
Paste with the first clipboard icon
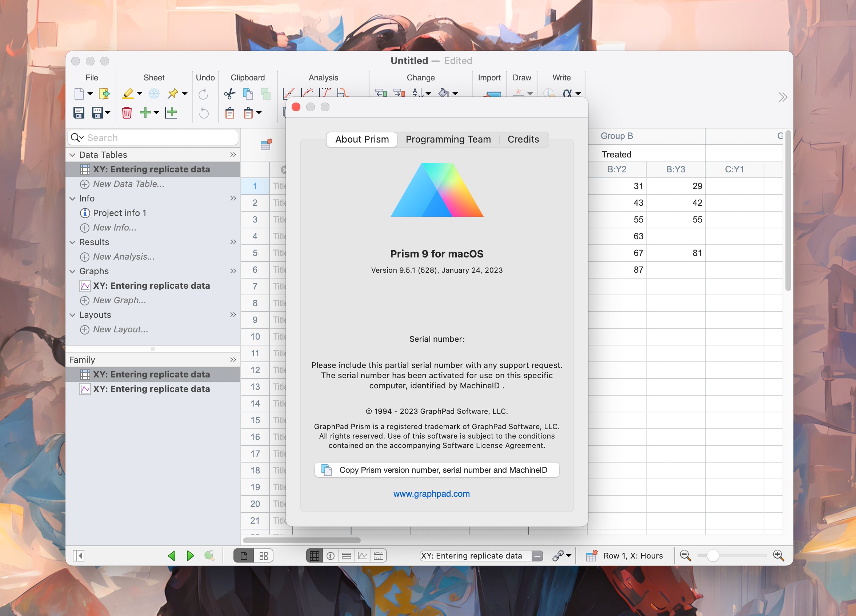pyautogui.click(x=230, y=112)
